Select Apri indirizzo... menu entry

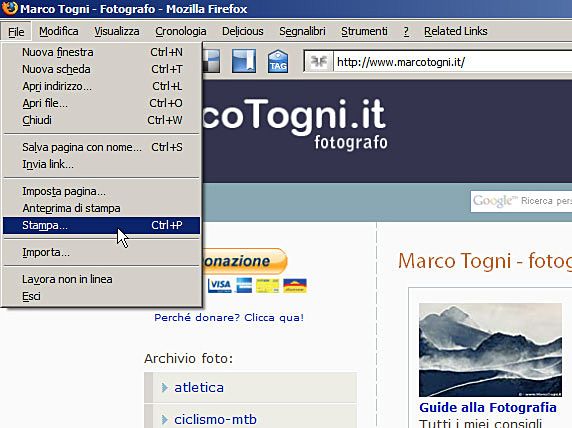(x=101, y=86)
